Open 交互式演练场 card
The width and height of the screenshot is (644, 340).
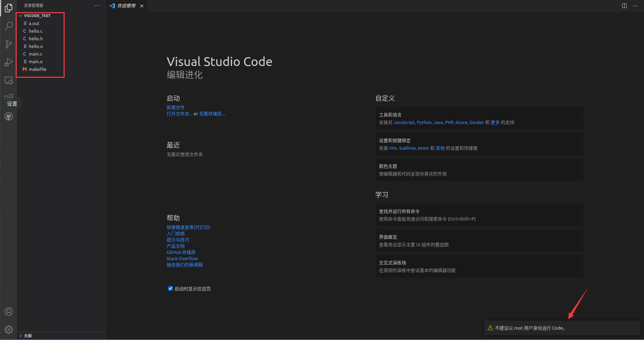(480, 266)
